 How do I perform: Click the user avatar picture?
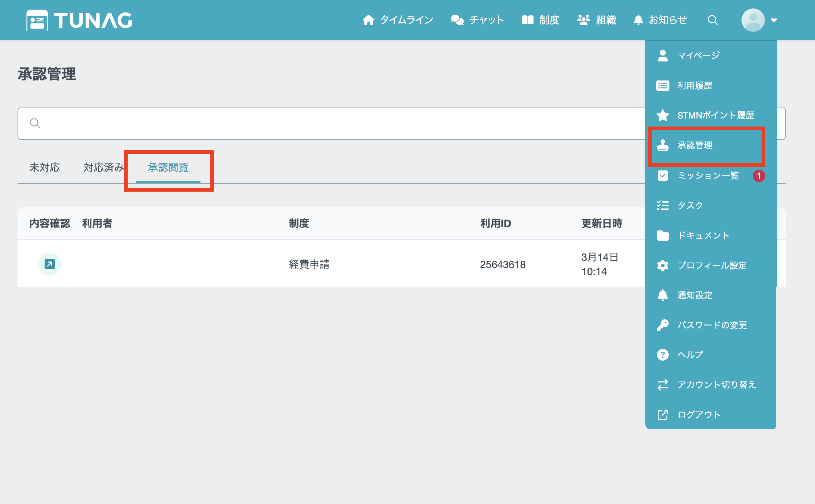tap(753, 20)
